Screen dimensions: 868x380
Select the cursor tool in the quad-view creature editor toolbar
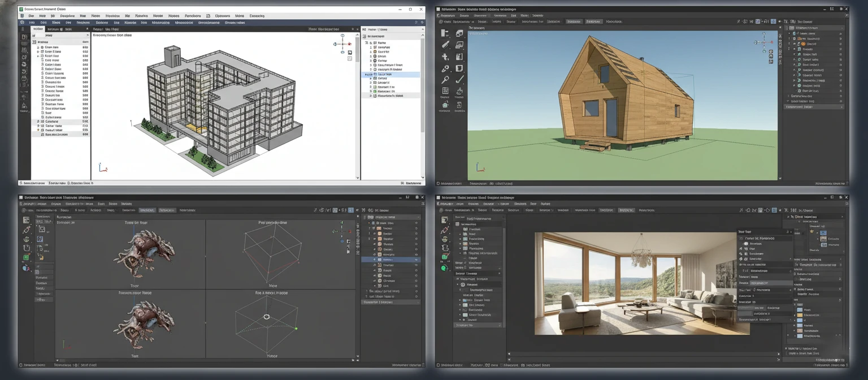coord(26,219)
